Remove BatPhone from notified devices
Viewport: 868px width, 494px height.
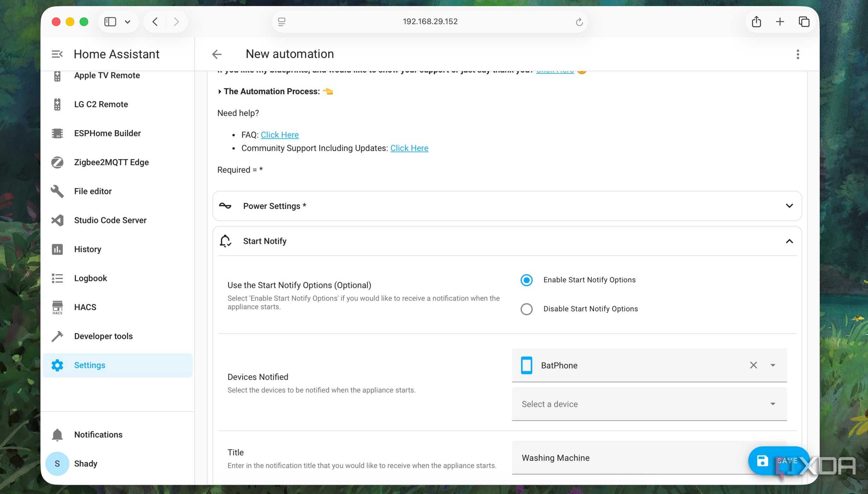click(753, 365)
